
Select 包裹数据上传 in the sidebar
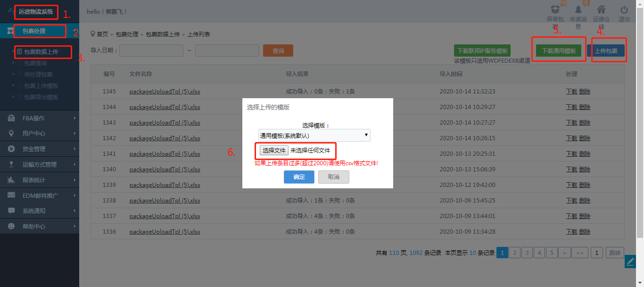click(x=41, y=51)
